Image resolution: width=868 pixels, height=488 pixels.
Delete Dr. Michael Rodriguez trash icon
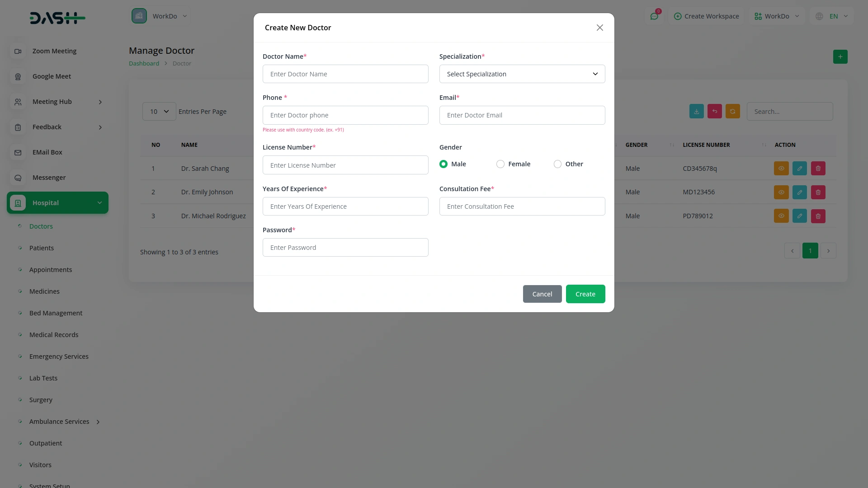(818, 216)
